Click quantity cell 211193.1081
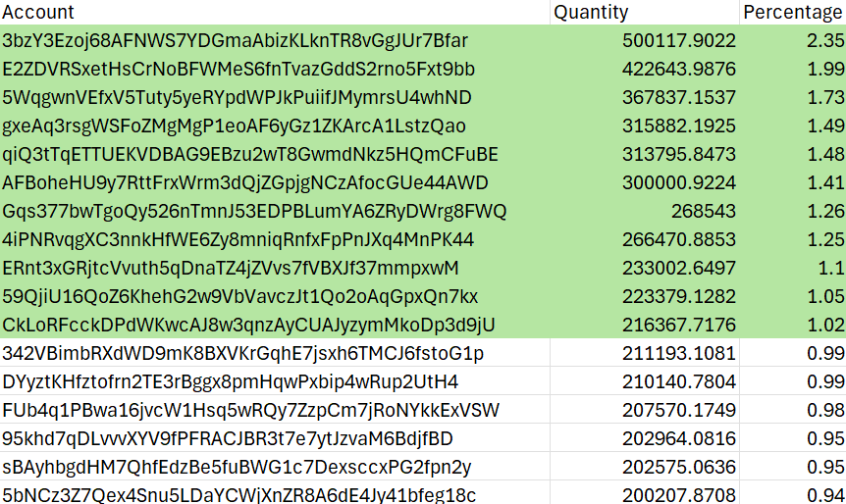The height and width of the screenshot is (504, 846). click(645, 353)
